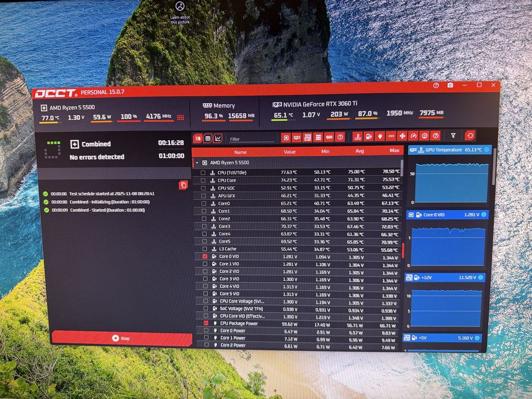This screenshot has width=532, height=399.
Task: Click the +12V graph header
Action: click(x=445, y=278)
